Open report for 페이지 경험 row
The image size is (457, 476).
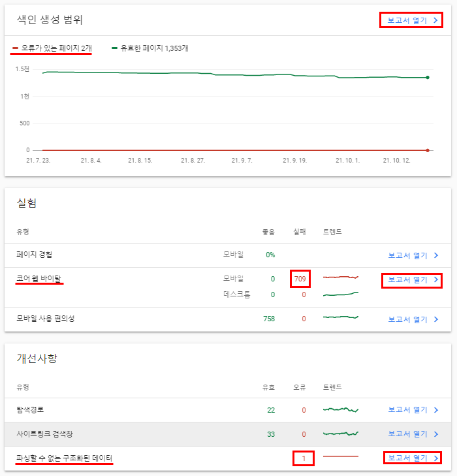pyautogui.click(x=408, y=255)
